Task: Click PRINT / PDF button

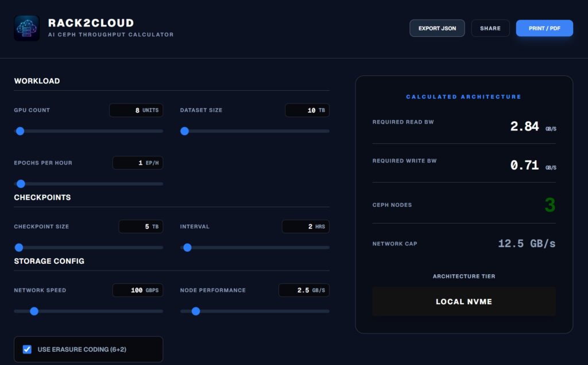Action: coord(544,28)
